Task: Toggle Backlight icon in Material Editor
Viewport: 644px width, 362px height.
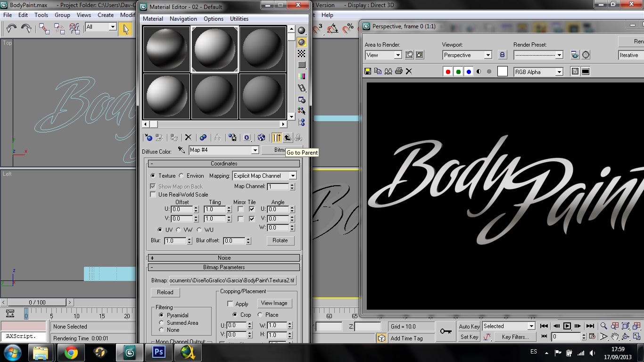Action: [x=302, y=42]
